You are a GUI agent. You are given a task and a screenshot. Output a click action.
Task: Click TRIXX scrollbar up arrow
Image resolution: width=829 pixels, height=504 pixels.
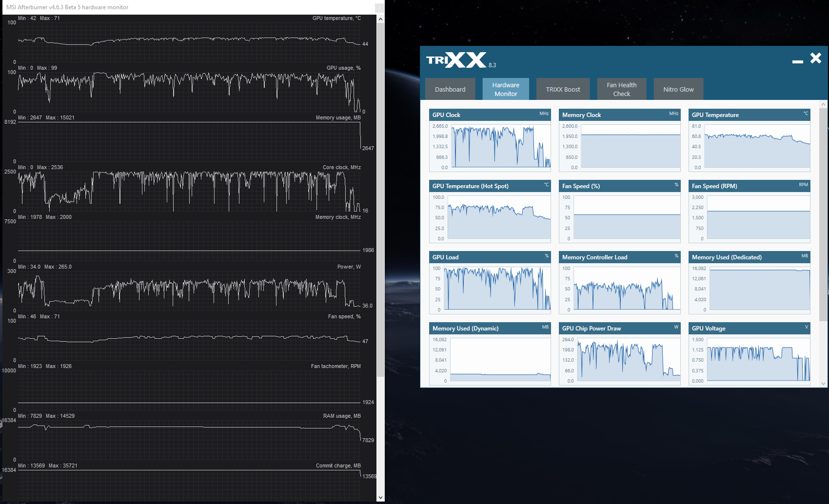[x=823, y=104]
